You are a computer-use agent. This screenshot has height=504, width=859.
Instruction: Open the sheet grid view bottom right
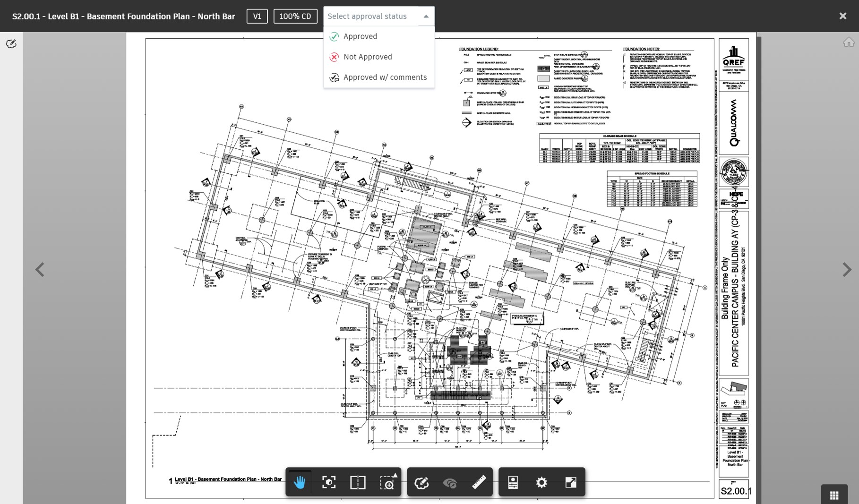pos(834,495)
